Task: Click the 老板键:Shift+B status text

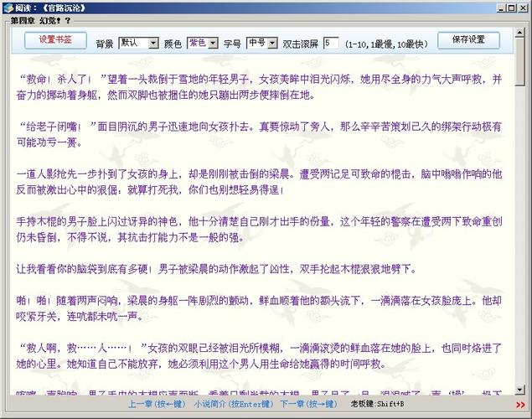Action: 377,404
